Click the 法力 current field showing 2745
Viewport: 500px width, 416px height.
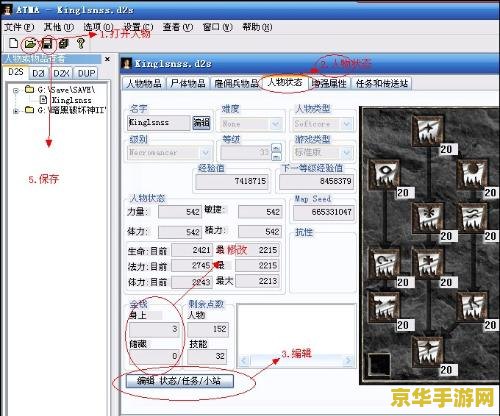(x=191, y=266)
